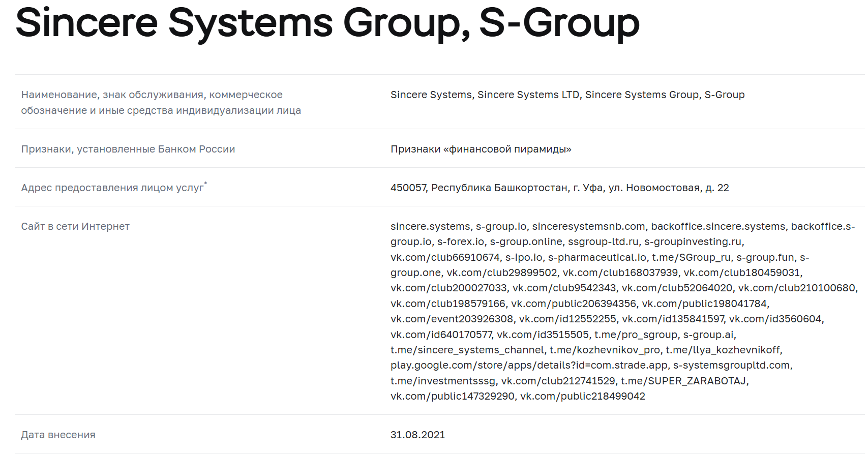Viewport: 868px width, 454px height.
Task: Click the text 'vk.com/club198579166'
Action: click(x=448, y=304)
